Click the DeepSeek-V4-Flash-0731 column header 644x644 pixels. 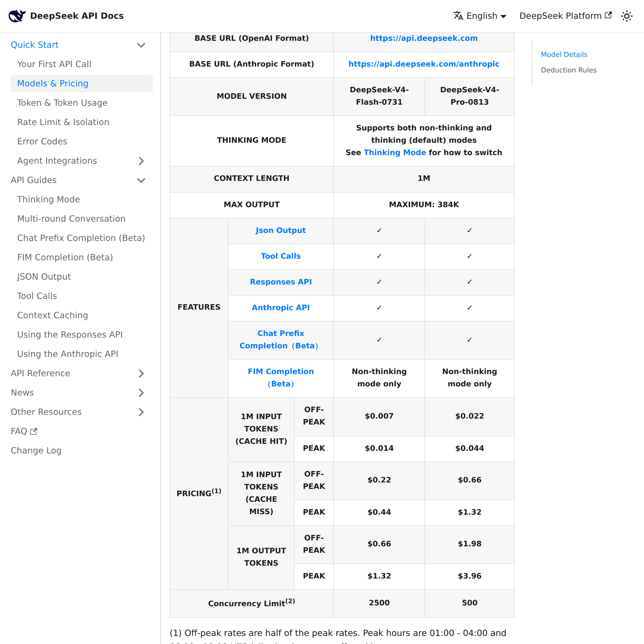(379, 96)
